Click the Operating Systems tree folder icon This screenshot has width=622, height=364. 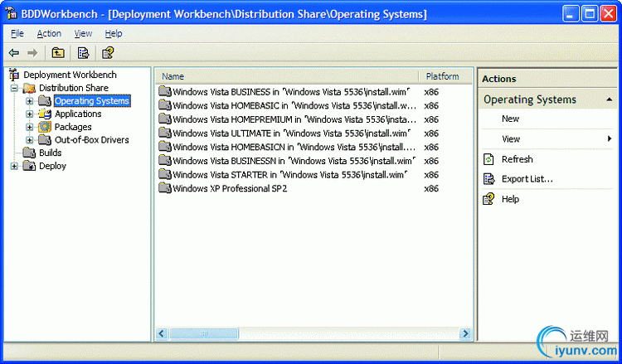[x=45, y=100]
